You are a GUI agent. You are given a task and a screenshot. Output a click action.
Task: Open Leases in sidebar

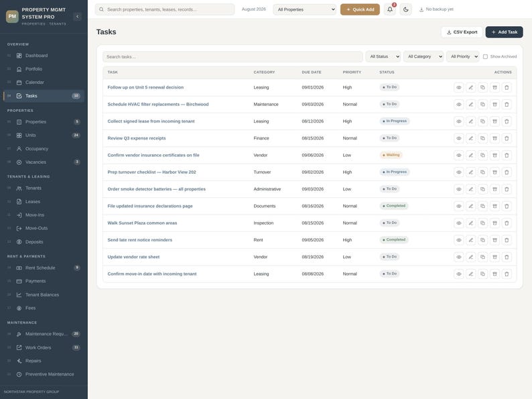tap(44, 202)
